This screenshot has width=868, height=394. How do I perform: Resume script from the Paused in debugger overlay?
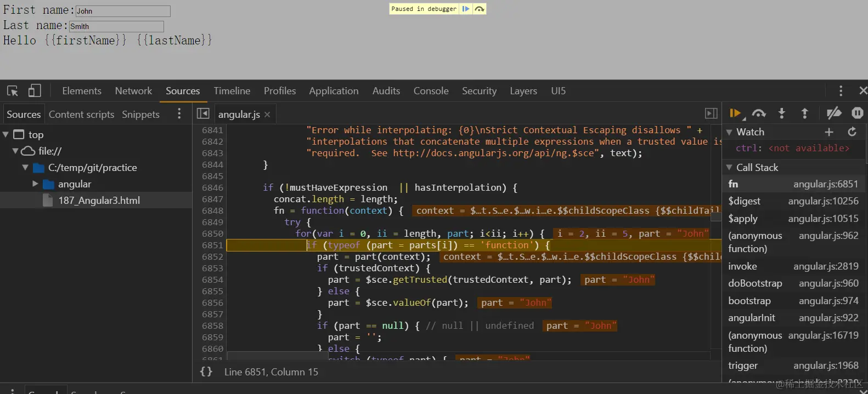[x=465, y=9]
